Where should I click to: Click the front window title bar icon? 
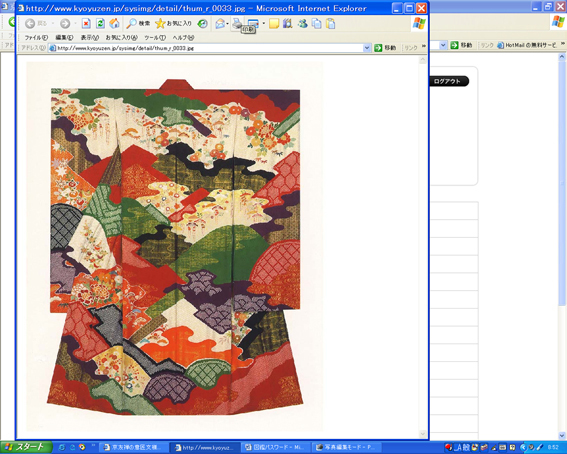click(x=21, y=8)
